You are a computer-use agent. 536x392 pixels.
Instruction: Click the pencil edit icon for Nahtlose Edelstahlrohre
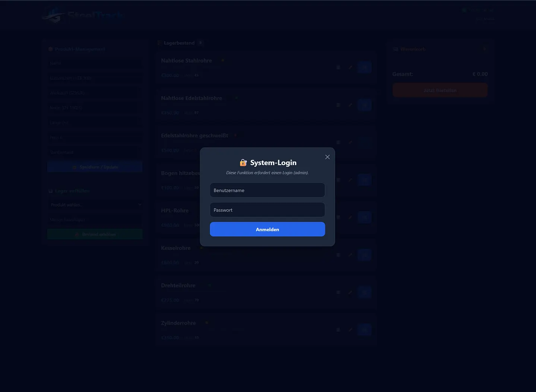tap(350, 105)
